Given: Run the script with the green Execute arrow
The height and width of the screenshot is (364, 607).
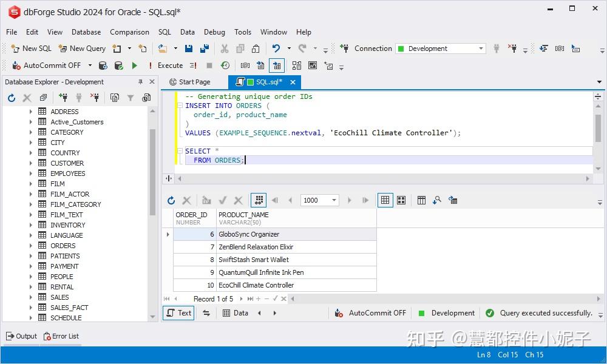Looking at the screenshot, I should 134,65.
